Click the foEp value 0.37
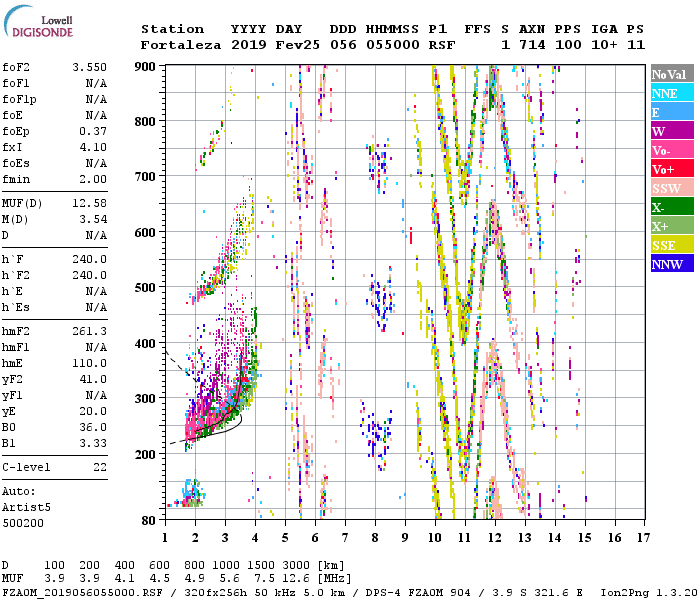 93,131
